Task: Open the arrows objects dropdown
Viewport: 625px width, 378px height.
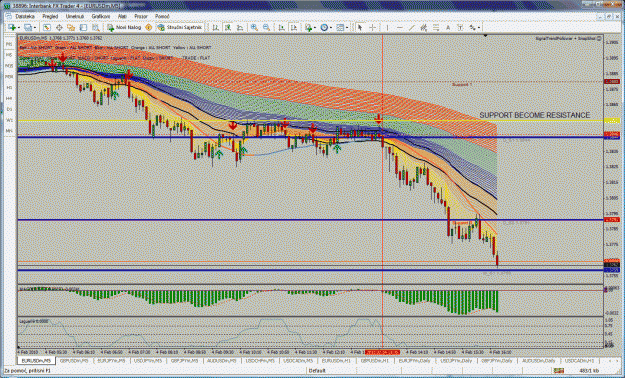Action: [x=474, y=28]
